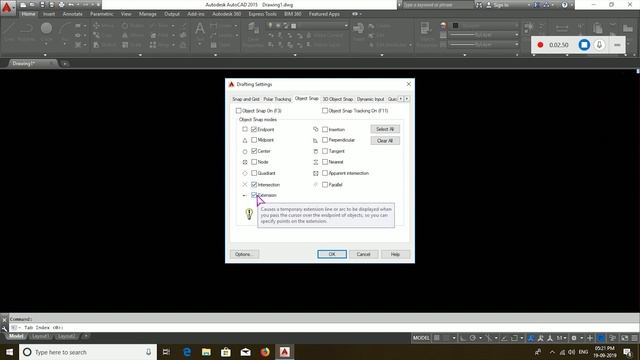Check the Apparent intersection snap mode
Image resolution: width=640 pixels, height=360 pixels.
click(325, 173)
